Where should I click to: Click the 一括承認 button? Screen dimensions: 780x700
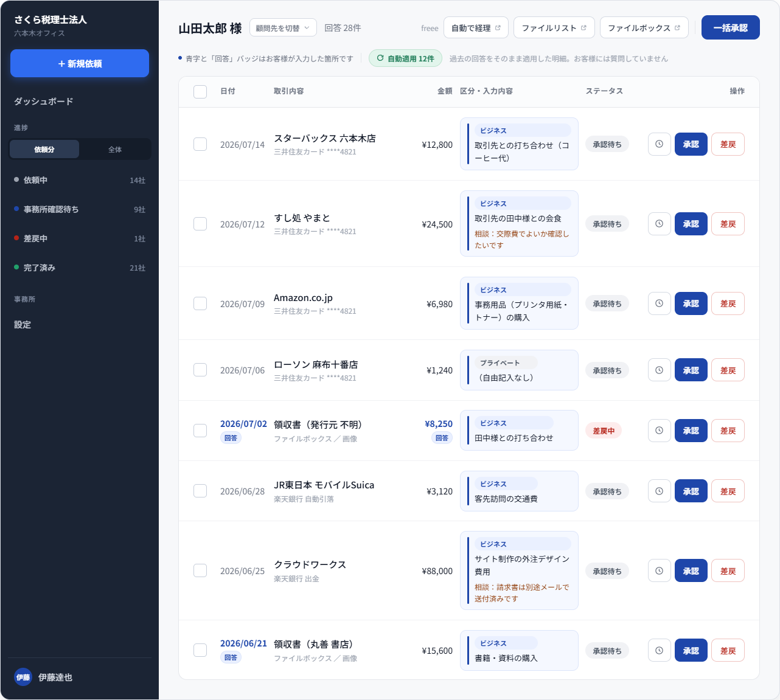(730, 27)
